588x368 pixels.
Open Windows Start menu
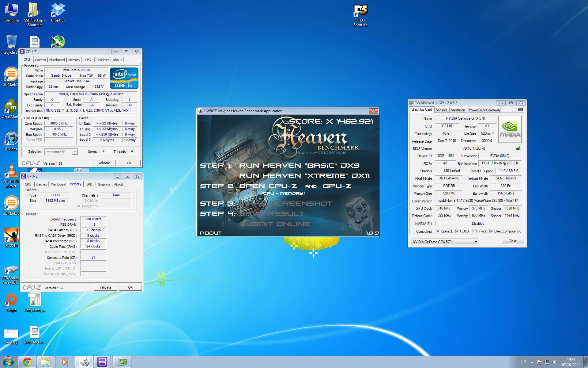point(8,362)
